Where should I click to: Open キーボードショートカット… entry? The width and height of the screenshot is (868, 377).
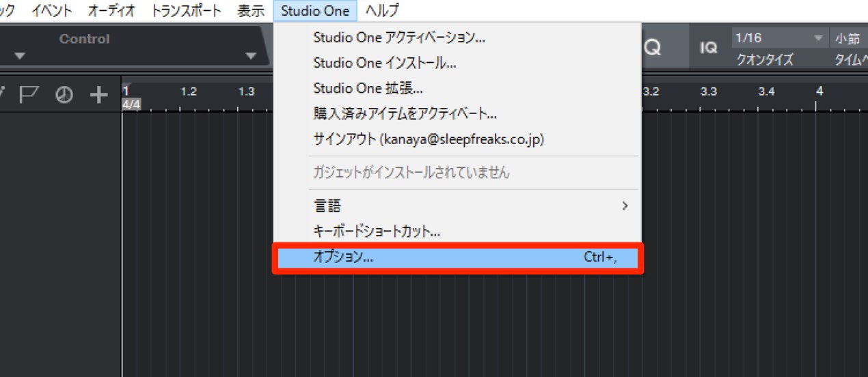(x=457, y=232)
